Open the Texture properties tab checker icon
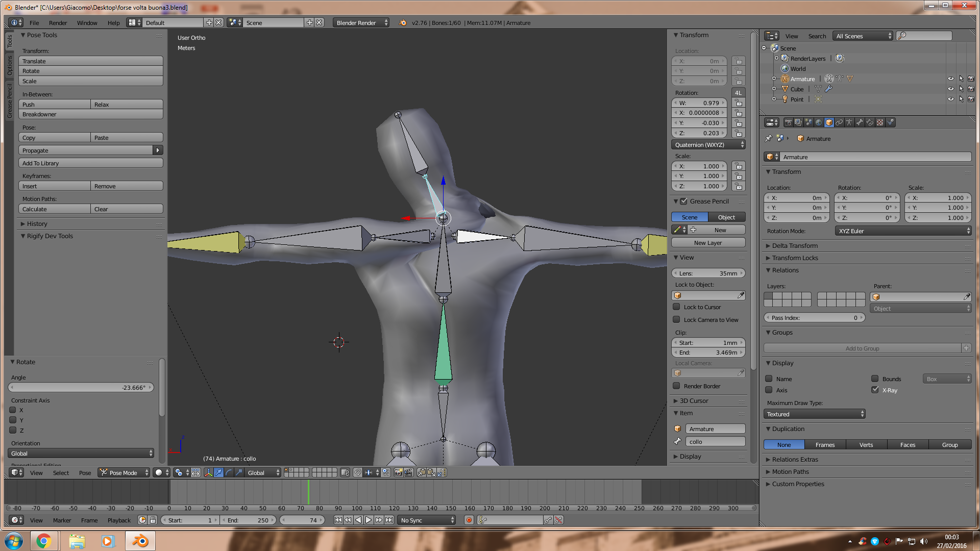The width and height of the screenshot is (980, 551). click(880, 122)
